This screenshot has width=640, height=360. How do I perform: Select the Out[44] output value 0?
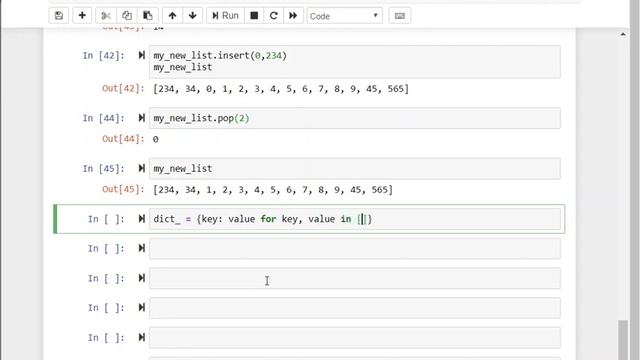coord(156,139)
